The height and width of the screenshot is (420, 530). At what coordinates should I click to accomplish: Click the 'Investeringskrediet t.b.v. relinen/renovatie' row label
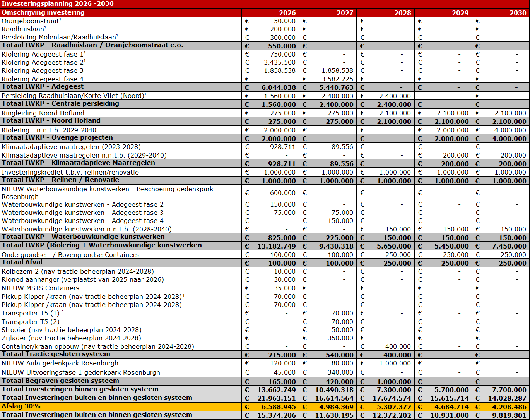tap(70, 172)
